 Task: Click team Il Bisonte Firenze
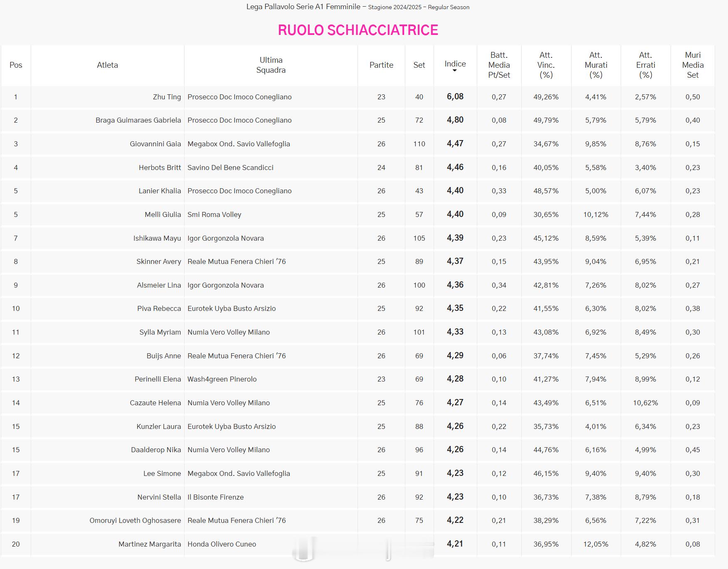[215, 497]
